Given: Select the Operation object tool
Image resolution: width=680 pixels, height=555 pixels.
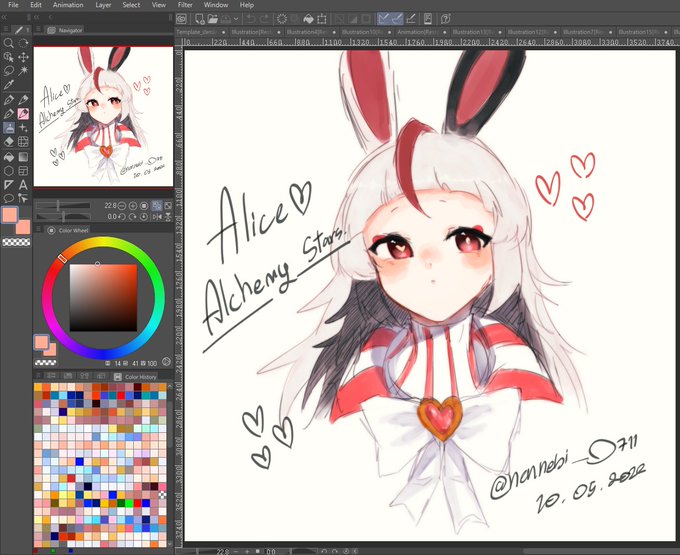Looking at the screenshot, I should click(9, 57).
